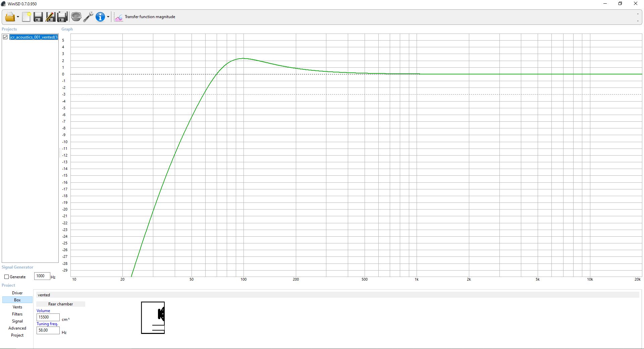644x349 pixels.
Task: Open the Signal tab
Action: coord(17,321)
